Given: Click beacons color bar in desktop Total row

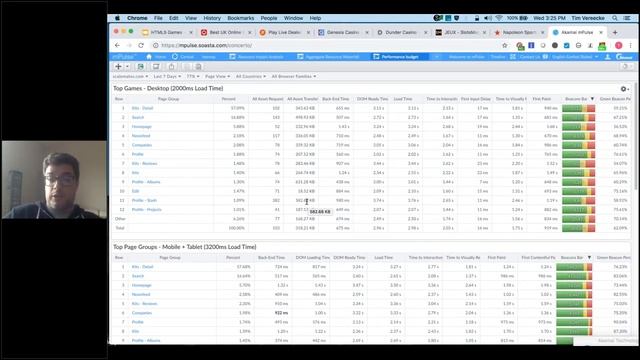Looking at the screenshot, I should point(578,228).
